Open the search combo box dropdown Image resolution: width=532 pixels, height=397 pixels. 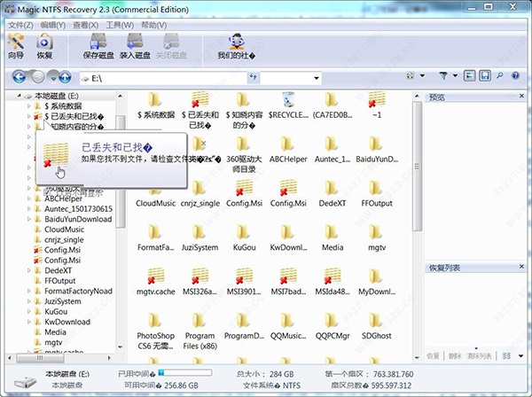(x=317, y=78)
